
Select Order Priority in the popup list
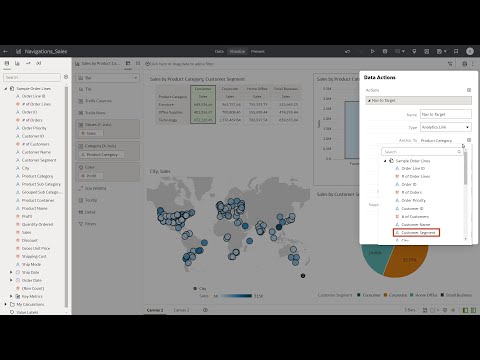[413, 200]
